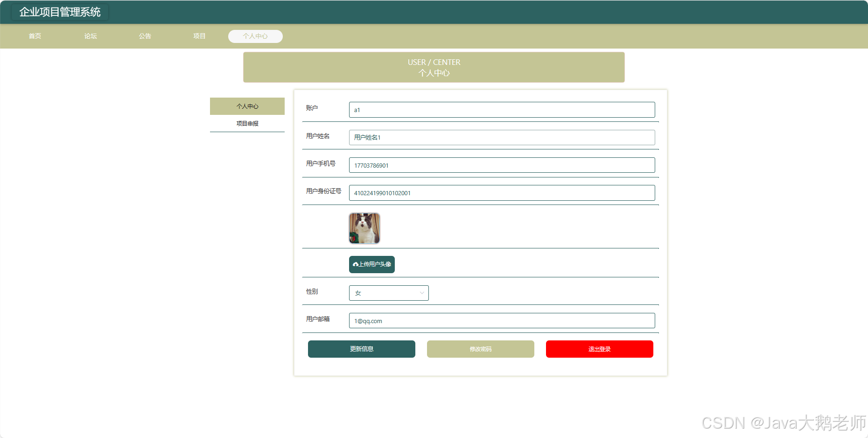Click the red 退出登录 logout button
Viewport: 868px width, 438px height.
(600, 349)
